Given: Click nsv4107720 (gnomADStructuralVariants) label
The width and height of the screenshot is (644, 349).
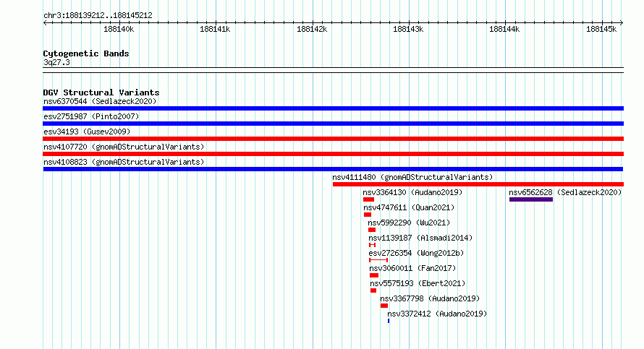Looking at the screenshot, I should tap(124, 147).
